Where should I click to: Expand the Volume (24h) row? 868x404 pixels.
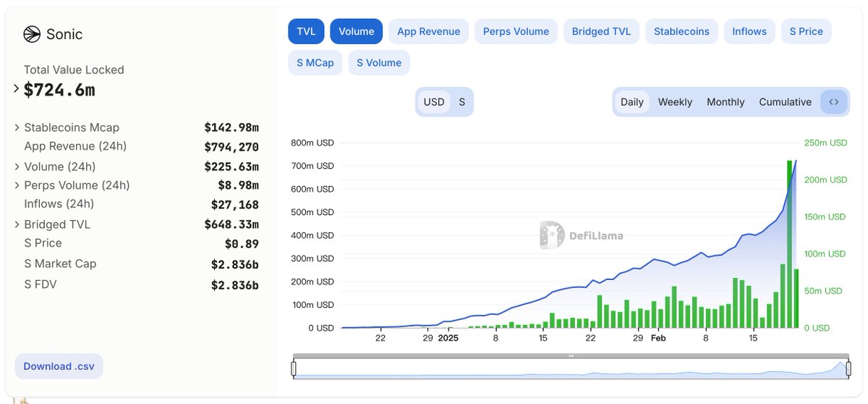click(17, 167)
